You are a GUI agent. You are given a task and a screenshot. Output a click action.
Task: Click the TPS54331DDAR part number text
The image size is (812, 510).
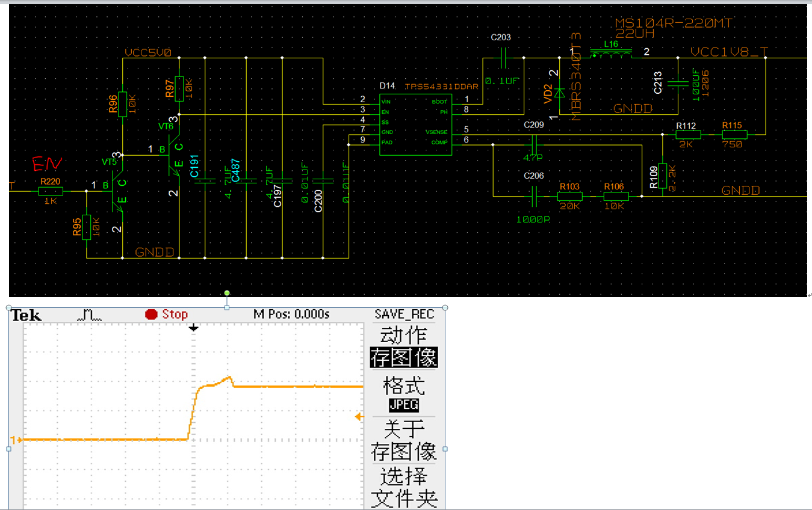click(442, 87)
